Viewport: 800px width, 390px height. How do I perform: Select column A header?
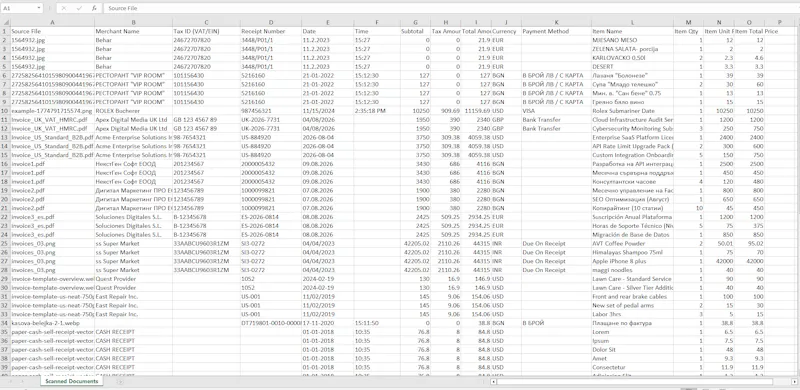point(52,22)
